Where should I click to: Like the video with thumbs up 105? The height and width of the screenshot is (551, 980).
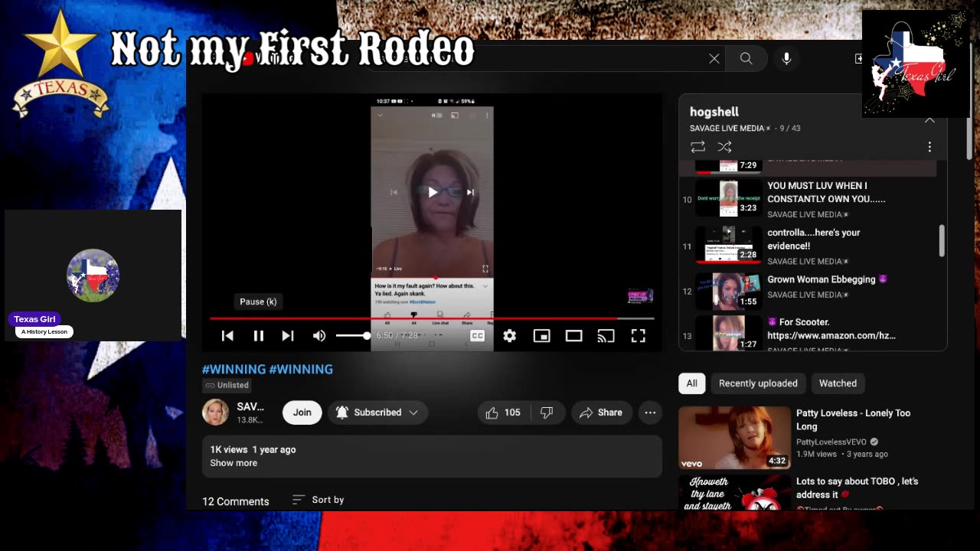tap(504, 412)
